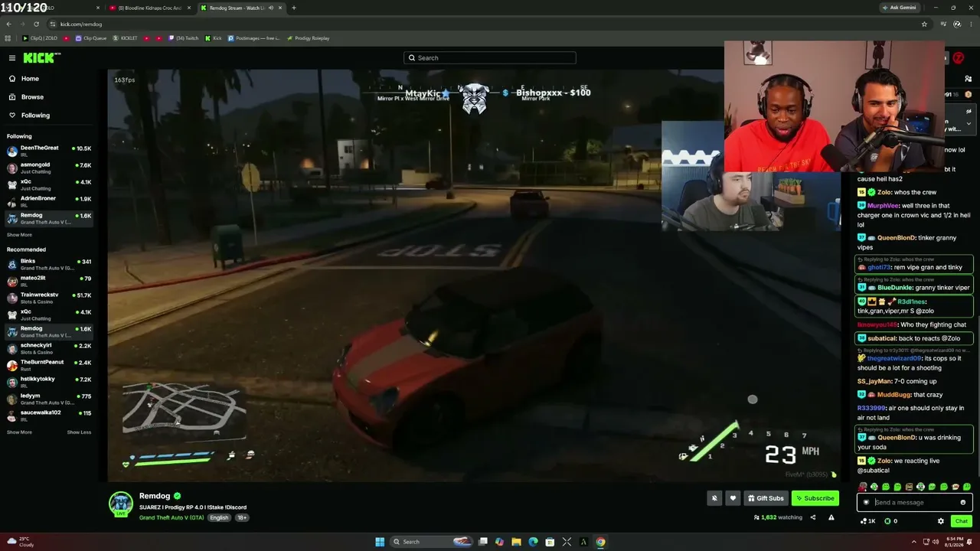
Task: Go back in browser history
Action: [8, 24]
